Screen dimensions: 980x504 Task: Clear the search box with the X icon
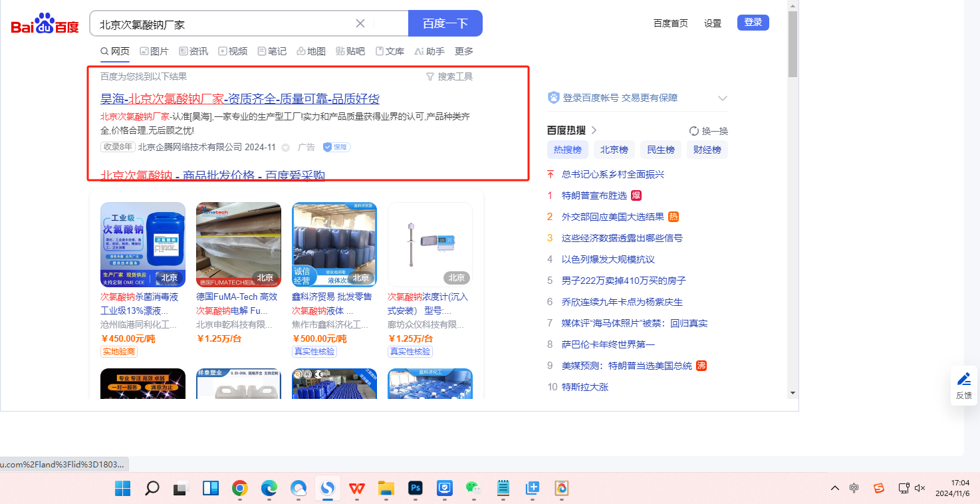coord(360,23)
